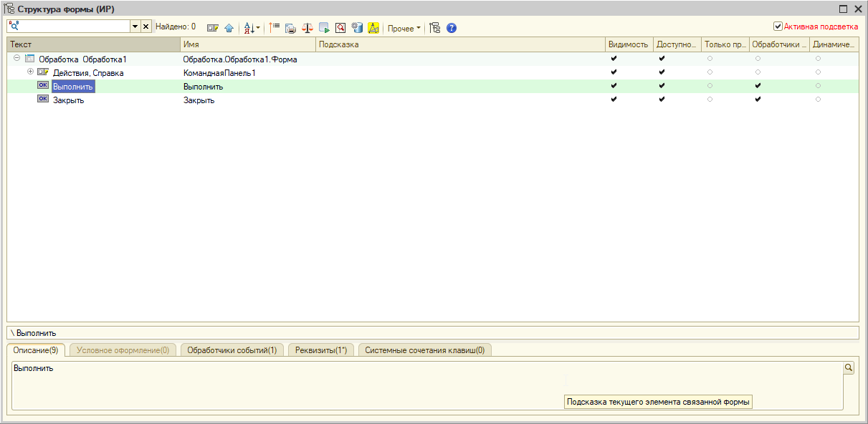Image resolution: width=868 pixels, height=424 pixels.
Task: Open the search field dropdown arrow
Action: (x=135, y=26)
